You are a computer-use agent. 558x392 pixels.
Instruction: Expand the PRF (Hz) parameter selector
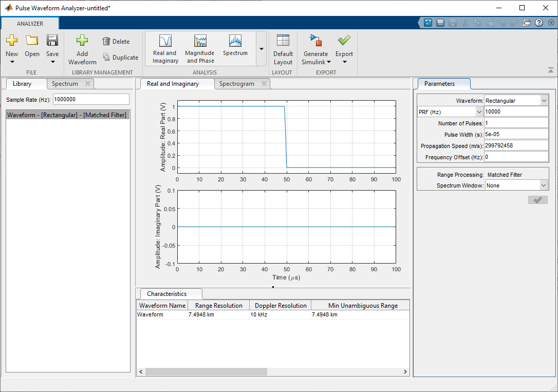click(479, 112)
